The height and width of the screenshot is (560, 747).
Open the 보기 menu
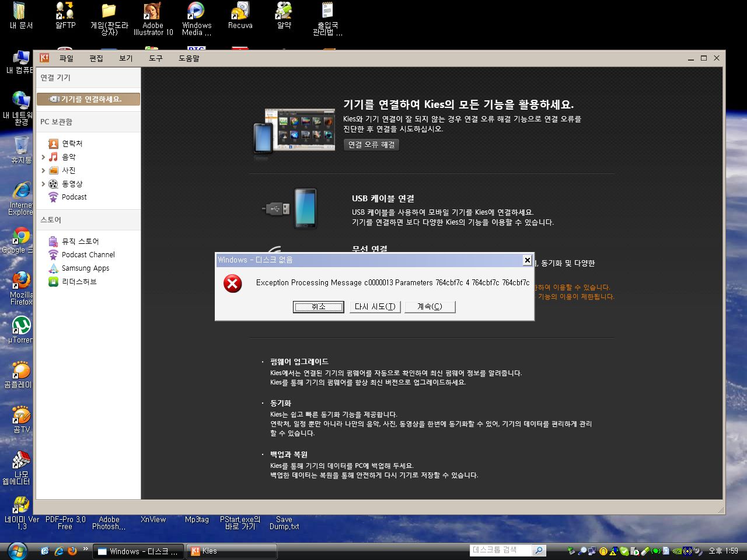click(x=126, y=58)
